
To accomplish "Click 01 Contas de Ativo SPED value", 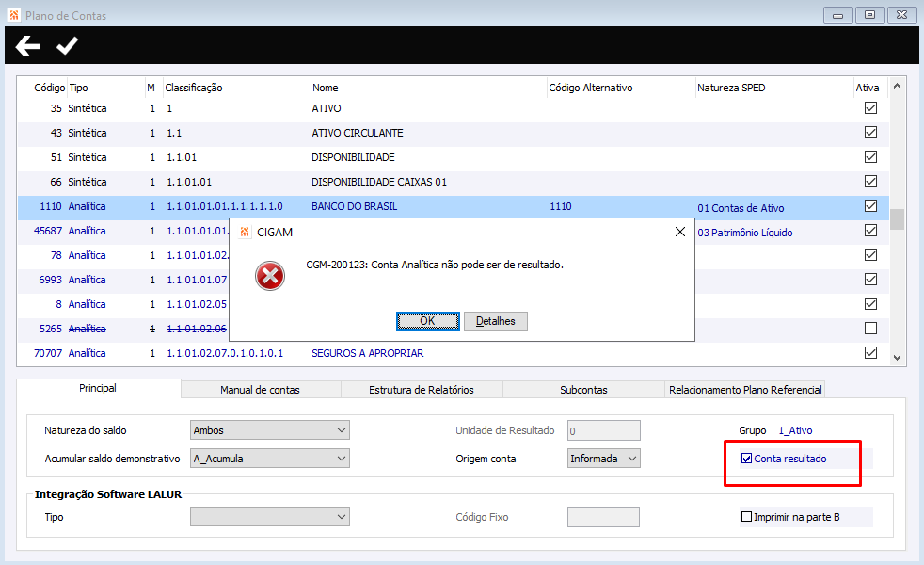I will coord(741,208).
